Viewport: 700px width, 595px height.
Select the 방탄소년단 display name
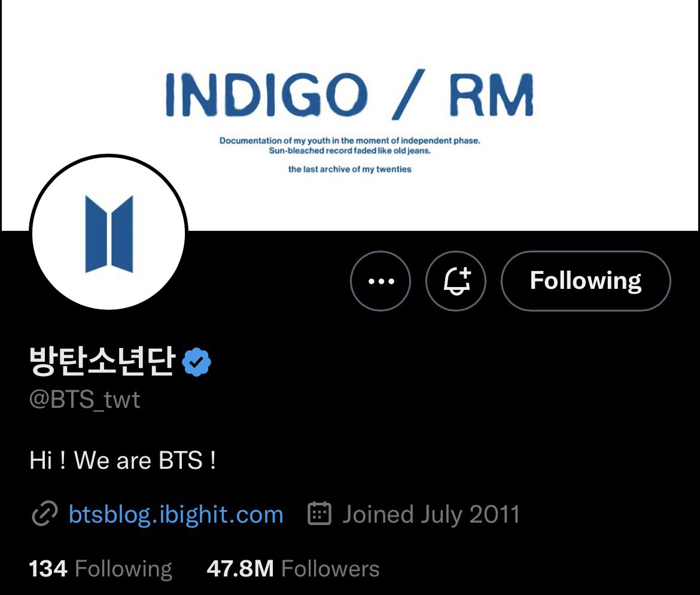tap(102, 361)
